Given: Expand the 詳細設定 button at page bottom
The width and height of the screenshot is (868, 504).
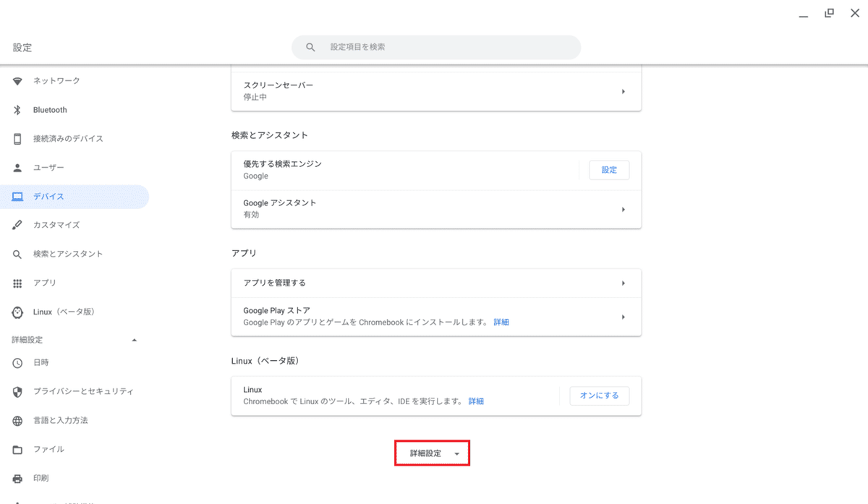Looking at the screenshot, I should pos(432,452).
